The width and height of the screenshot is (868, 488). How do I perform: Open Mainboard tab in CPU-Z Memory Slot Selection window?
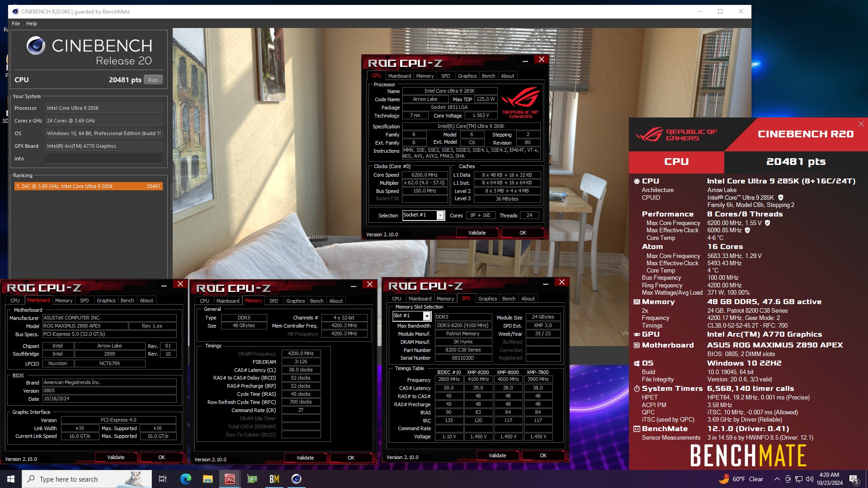click(x=420, y=299)
